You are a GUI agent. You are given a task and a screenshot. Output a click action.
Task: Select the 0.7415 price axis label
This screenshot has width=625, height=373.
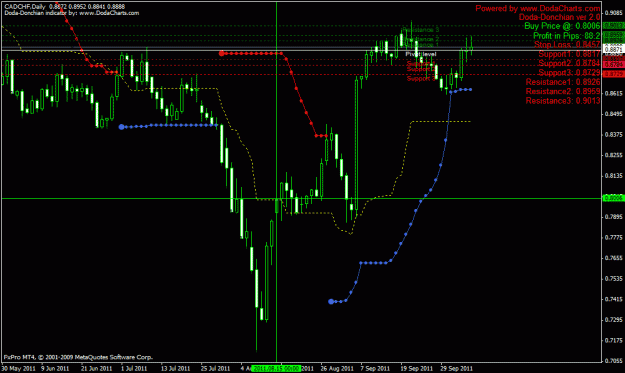[x=614, y=299]
